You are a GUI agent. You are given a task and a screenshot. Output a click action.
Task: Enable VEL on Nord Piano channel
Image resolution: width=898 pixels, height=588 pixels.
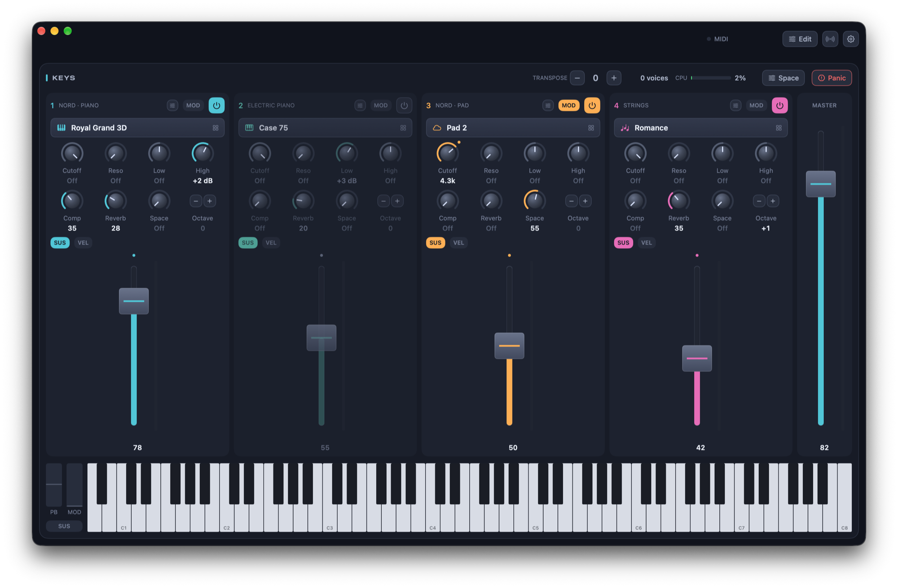click(x=83, y=243)
